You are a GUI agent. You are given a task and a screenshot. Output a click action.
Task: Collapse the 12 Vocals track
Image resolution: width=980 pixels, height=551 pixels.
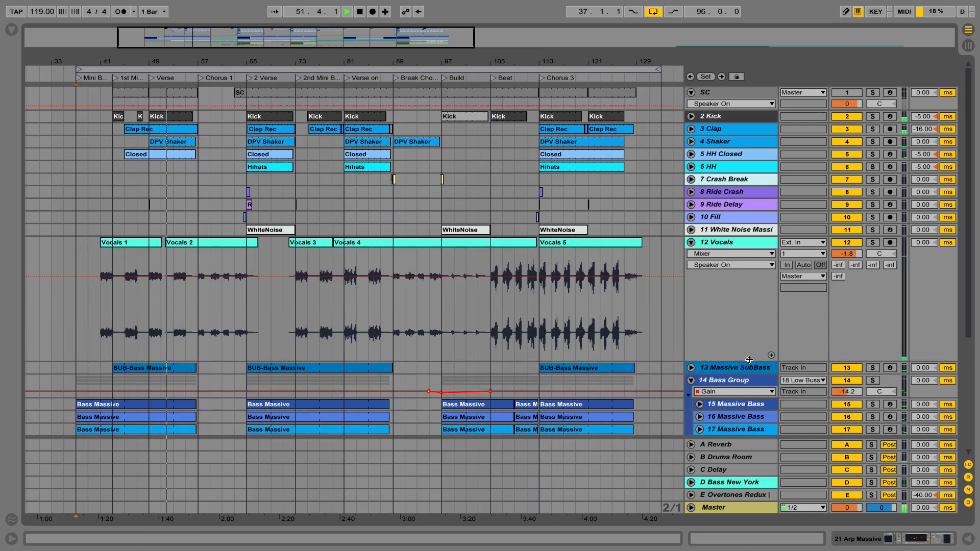coord(691,242)
